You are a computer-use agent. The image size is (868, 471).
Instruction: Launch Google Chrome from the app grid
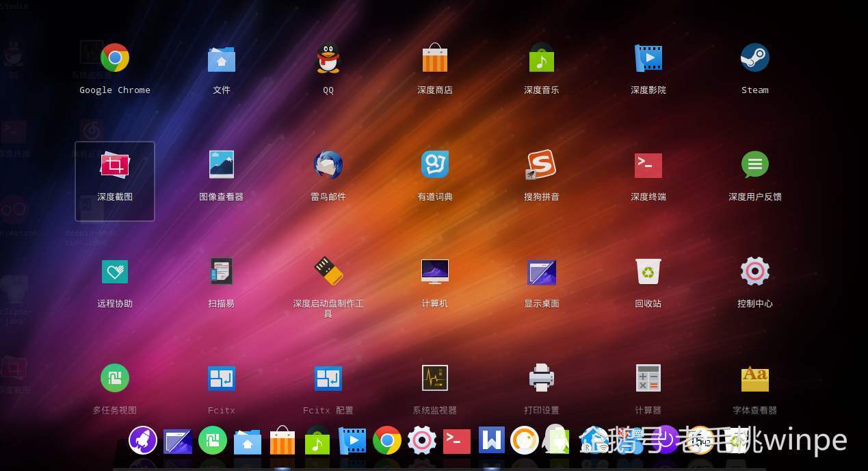115,58
